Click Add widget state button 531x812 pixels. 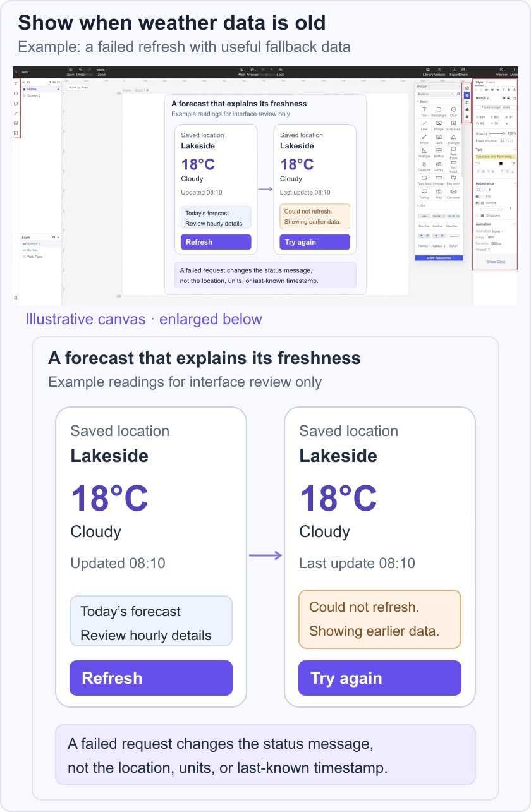point(495,107)
